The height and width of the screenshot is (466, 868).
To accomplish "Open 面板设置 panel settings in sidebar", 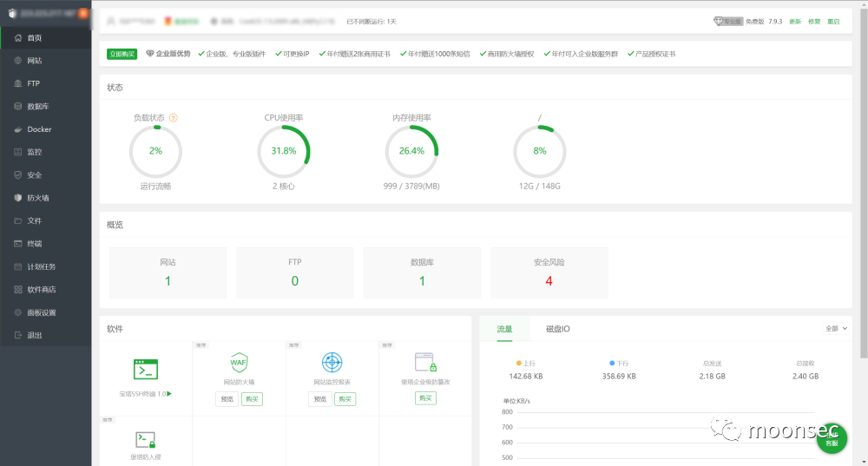I will [x=45, y=312].
